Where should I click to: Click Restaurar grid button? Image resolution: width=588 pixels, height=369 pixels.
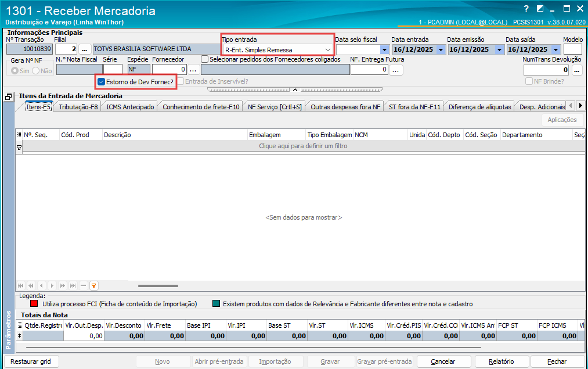tap(31, 361)
